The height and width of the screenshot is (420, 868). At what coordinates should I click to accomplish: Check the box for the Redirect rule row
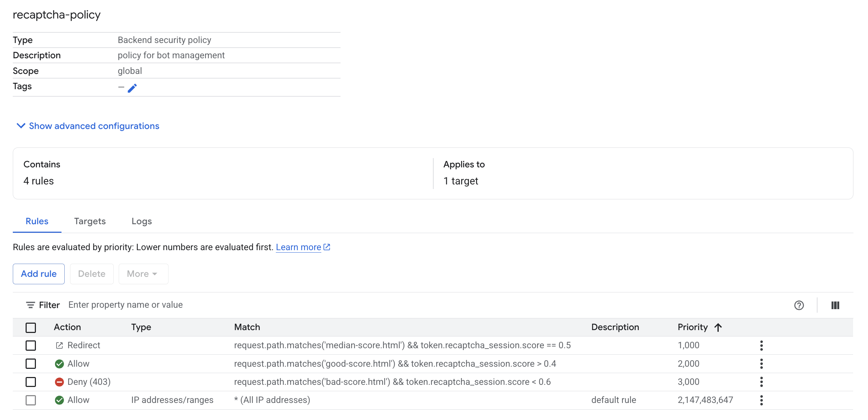pyautogui.click(x=31, y=345)
